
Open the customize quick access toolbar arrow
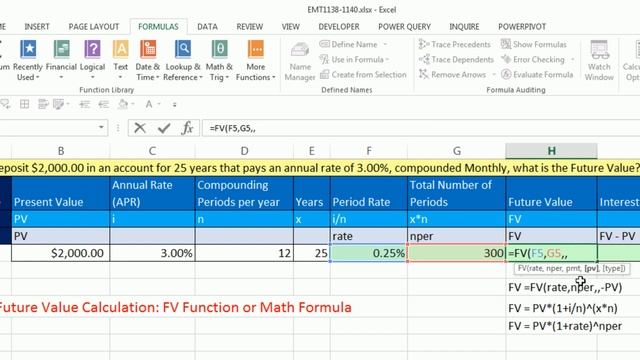[174, 105]
